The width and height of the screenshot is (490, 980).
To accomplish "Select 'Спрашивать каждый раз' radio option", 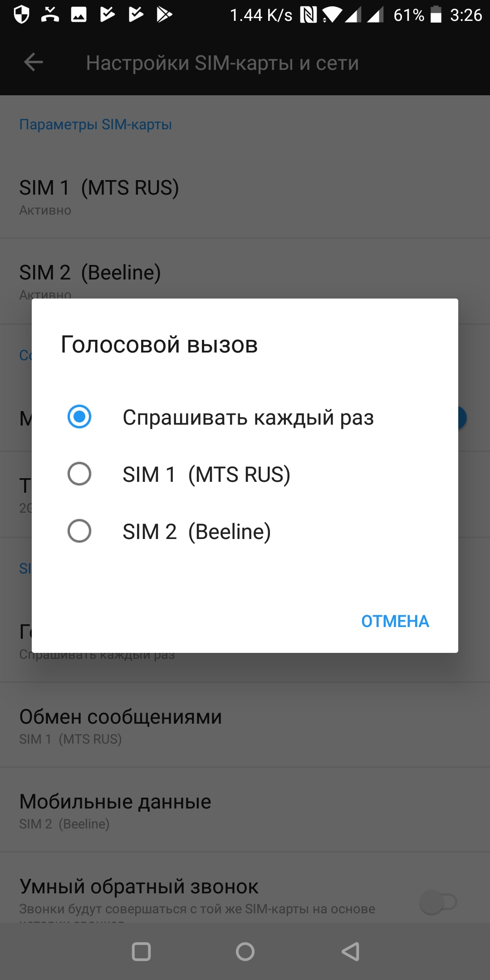I will pyautogui.click(x=79, y=416).
